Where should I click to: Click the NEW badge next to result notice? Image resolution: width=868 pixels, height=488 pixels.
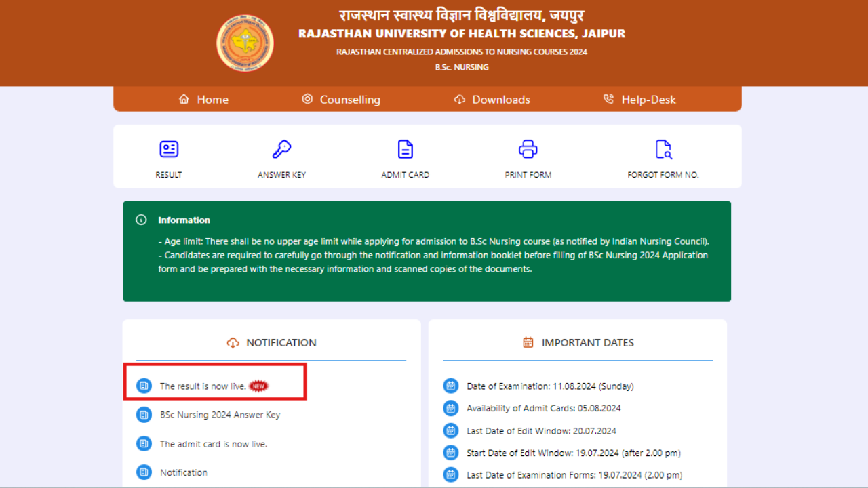(x=258, y=386)
